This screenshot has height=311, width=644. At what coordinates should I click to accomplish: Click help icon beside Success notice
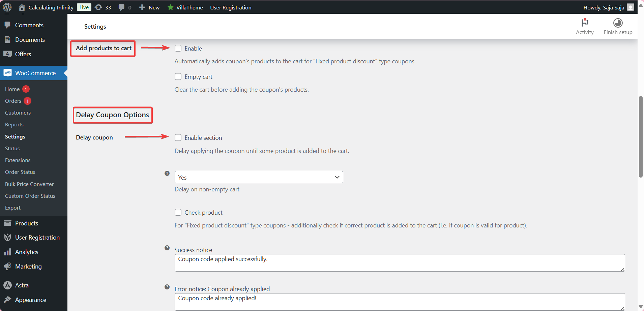167,248
